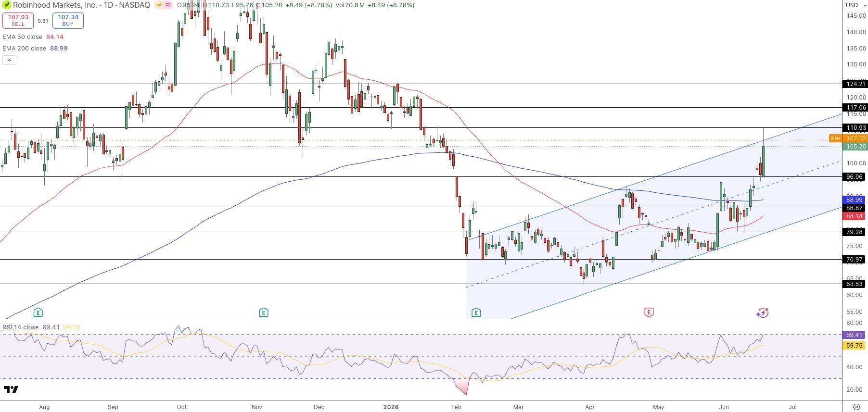
Task: Click the 88.99 value in EMA 200 legend
Action: [x=59, y=49]
